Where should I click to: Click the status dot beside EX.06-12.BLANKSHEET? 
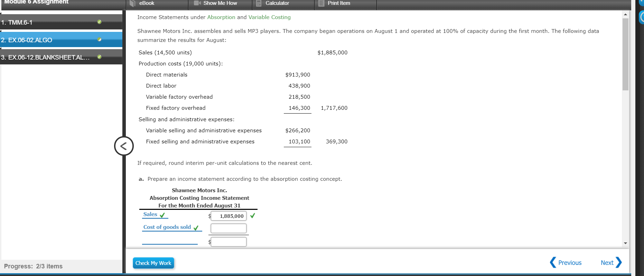pyautogui.click(x=99, y=57)
